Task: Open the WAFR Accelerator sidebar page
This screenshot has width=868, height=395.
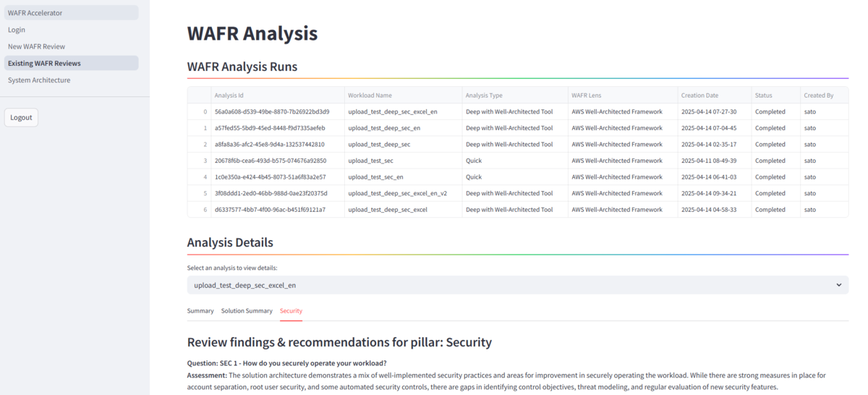Action: [71, 13]
